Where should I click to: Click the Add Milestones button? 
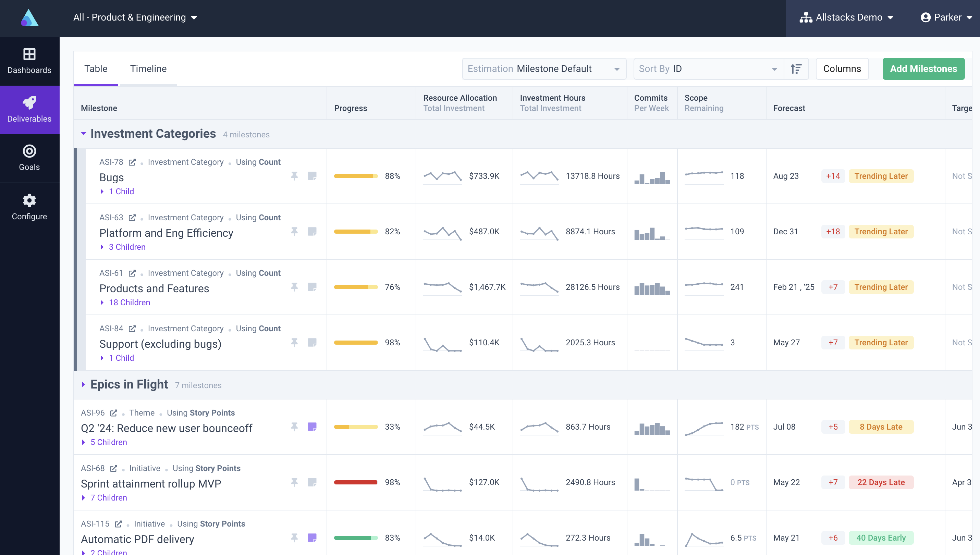coord(923,69)
